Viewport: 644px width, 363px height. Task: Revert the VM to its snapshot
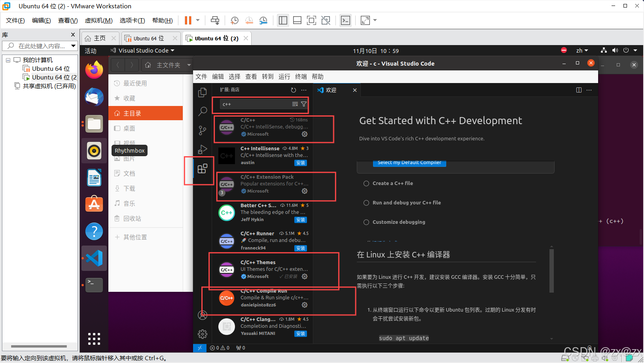[249, 20]
